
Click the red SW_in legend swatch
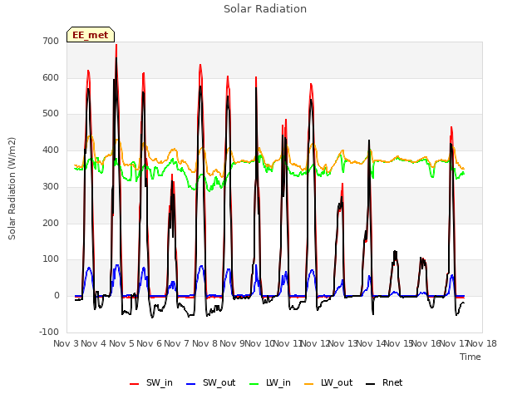point(135,384)
